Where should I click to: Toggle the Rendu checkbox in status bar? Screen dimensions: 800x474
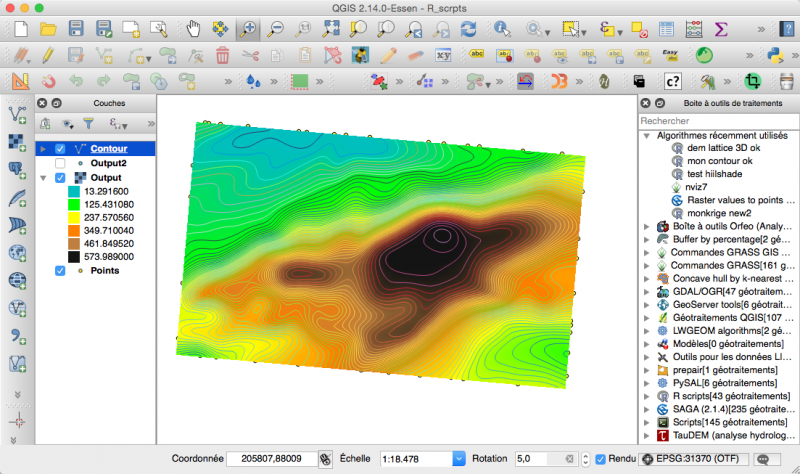pyautogui.click(x=601, y=459)
